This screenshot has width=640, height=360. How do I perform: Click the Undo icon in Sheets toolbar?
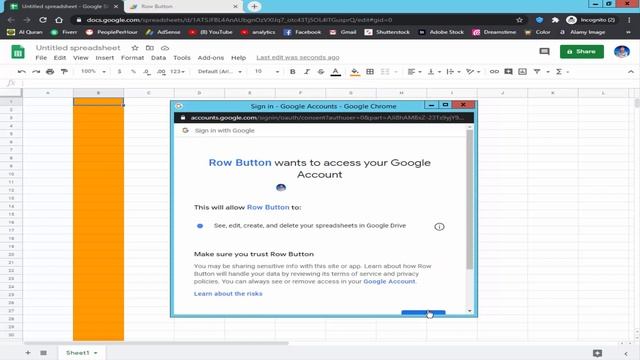click(22, 71)
